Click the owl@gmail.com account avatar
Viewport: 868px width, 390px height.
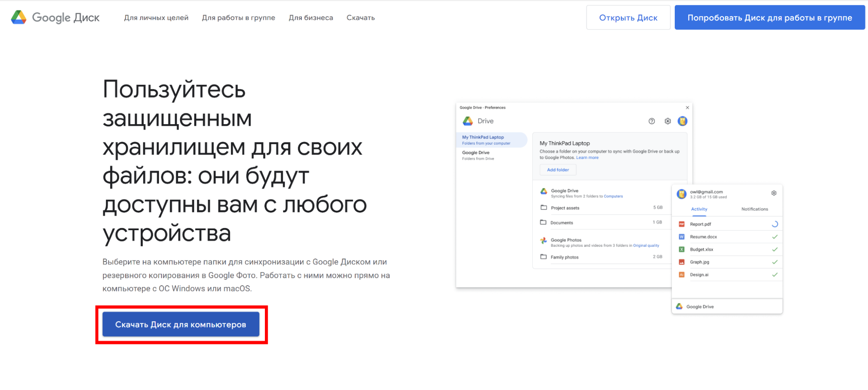pyautogui.click(x=682, y=194)
